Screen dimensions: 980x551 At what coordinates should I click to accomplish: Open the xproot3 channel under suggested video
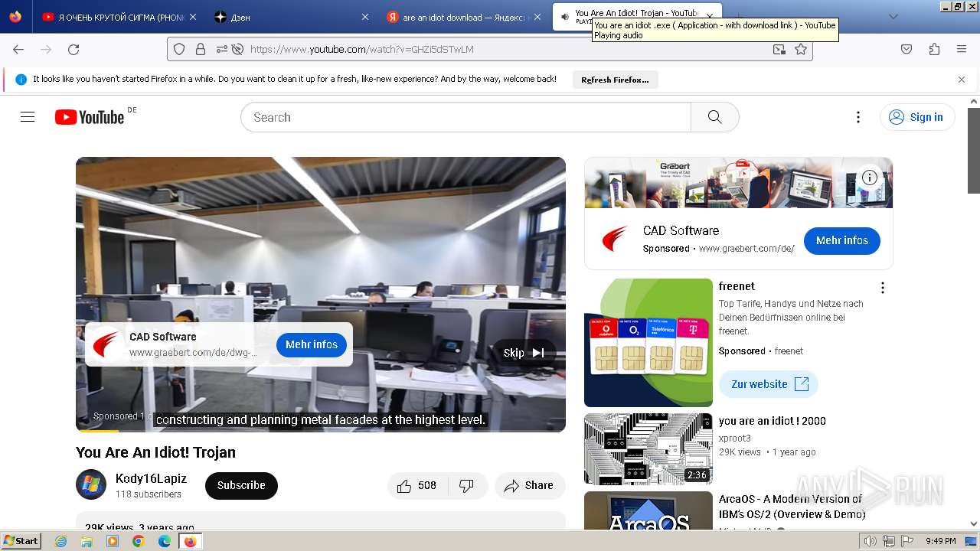coord(735,439)
